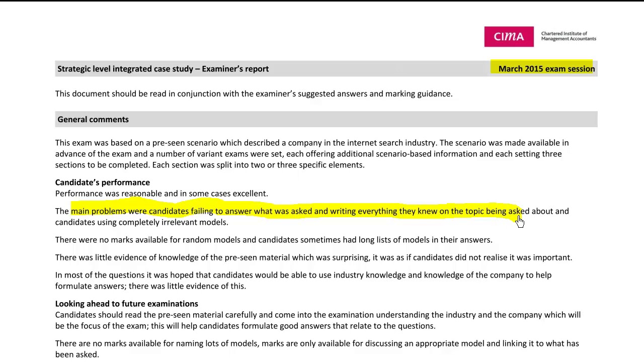This screenshot has width=644, height=362.
Task: Click the paragraph about little evidence of pre-seen knowledge
Action: pos(313,257)
